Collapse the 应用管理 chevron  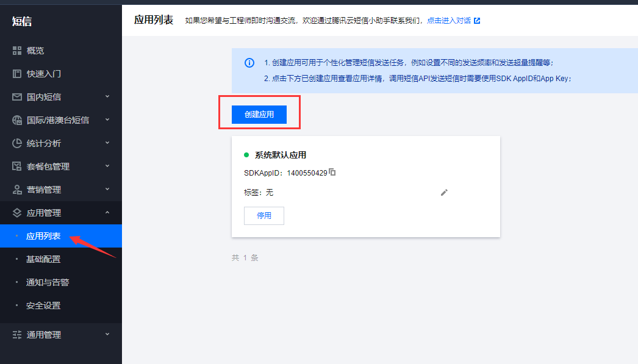click(x=107, y=212)
